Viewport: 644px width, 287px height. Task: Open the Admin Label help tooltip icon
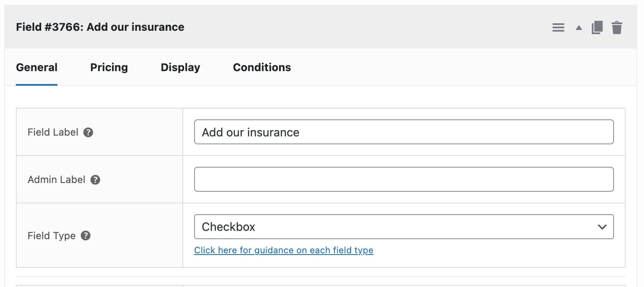click(x=95, y=180)
